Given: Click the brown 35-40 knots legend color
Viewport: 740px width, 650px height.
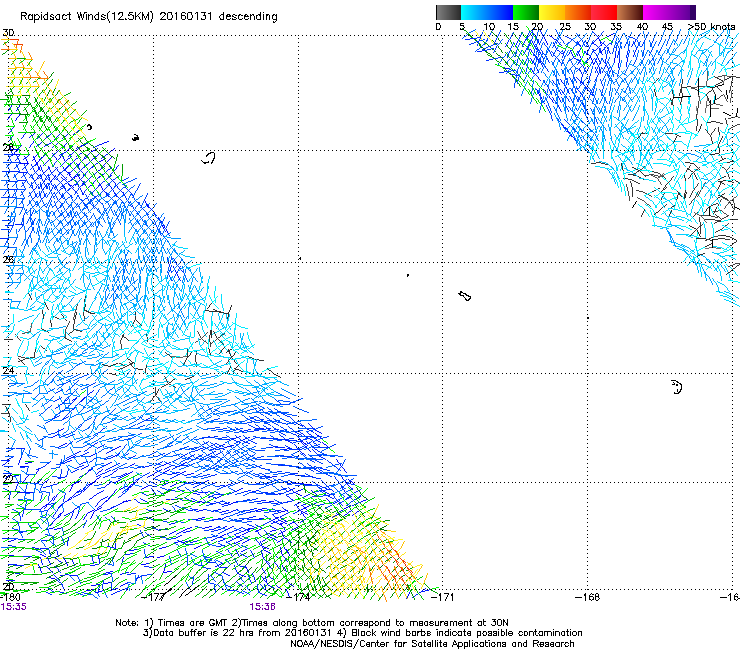Looking at the screenshot, I should point(630,12).
